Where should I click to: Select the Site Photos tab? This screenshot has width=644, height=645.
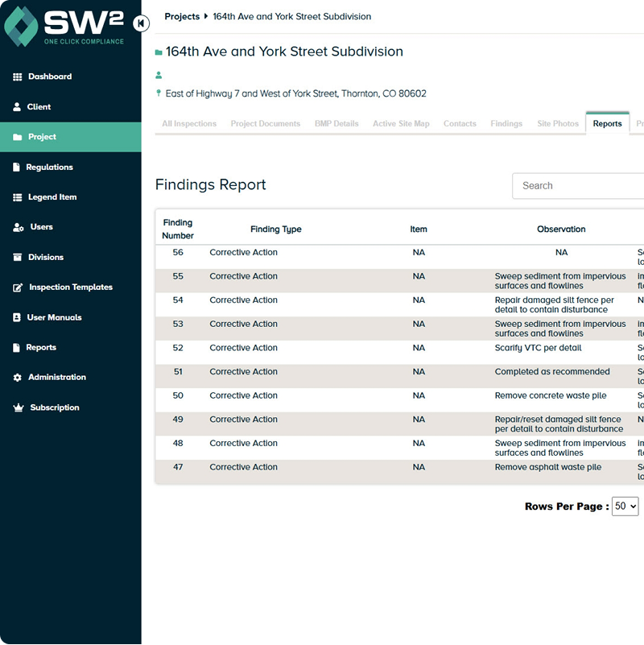click(x=558, y=124)
